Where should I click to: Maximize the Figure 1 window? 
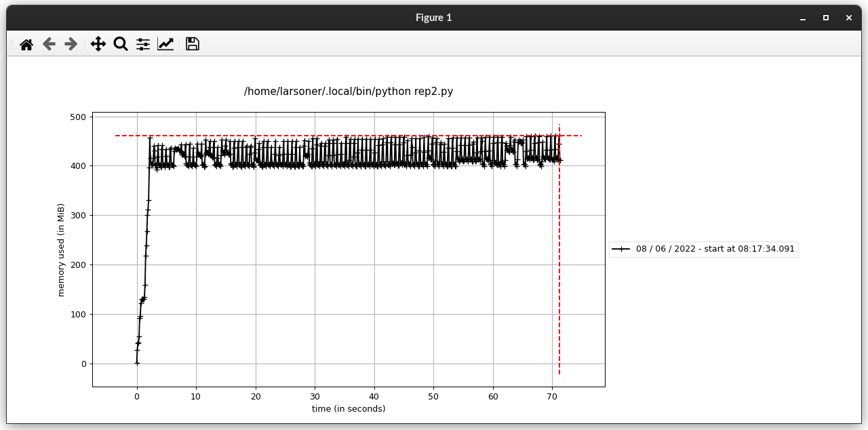pos(825,17)
